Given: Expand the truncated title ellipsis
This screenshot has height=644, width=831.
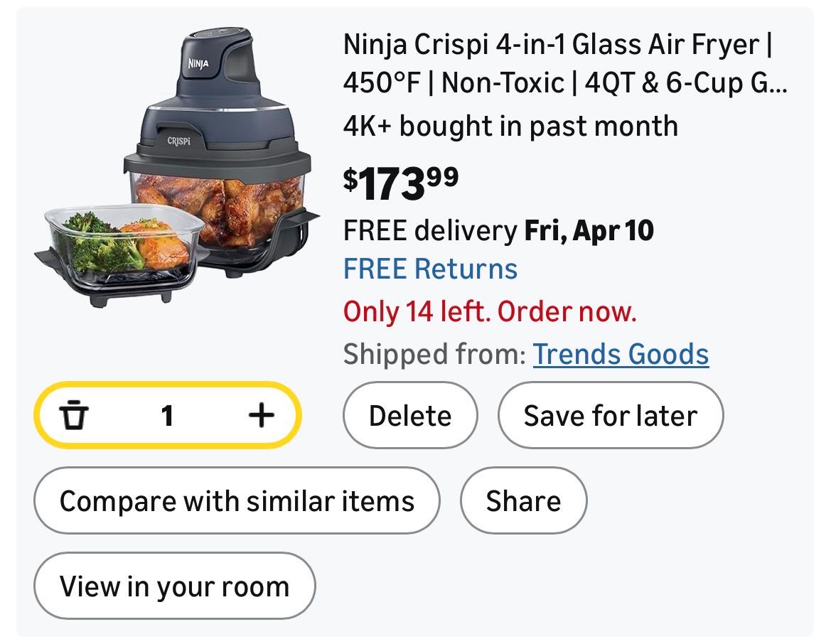Looking at the screenshot, I should (778, 84).
